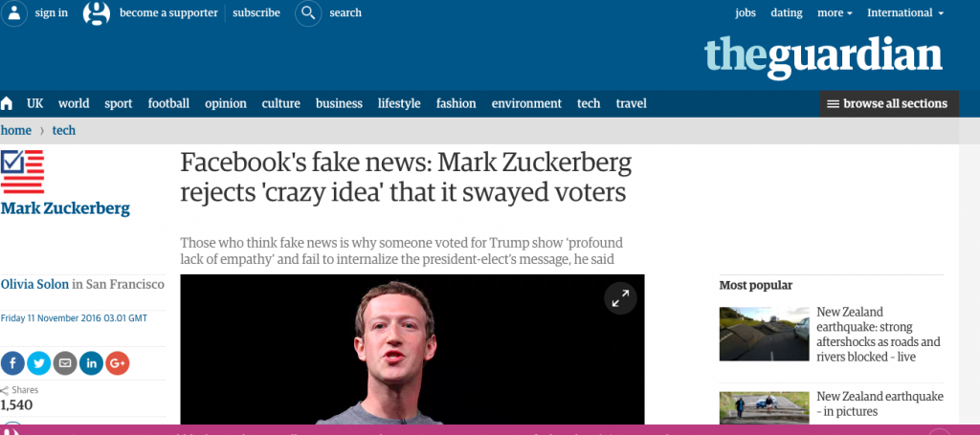Viewport: 980px width, 435px height.
Task: Open the Mark Zuckerberg topic link
Action: tap(65, 208)
